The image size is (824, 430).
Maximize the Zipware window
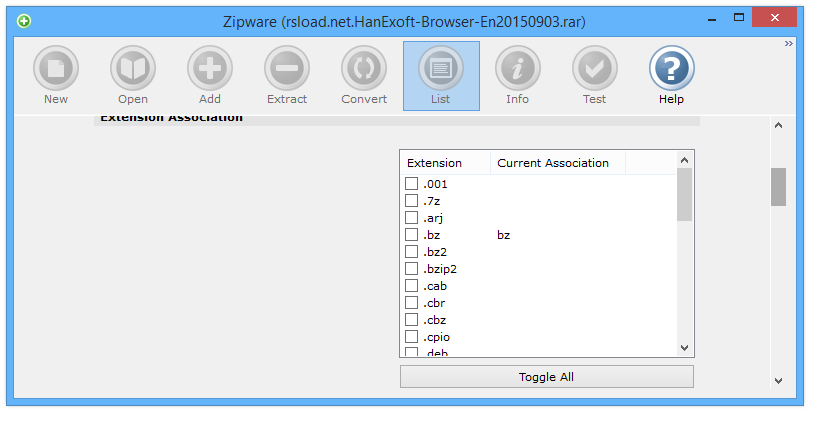pyautogui.click(x=739, y=17)
